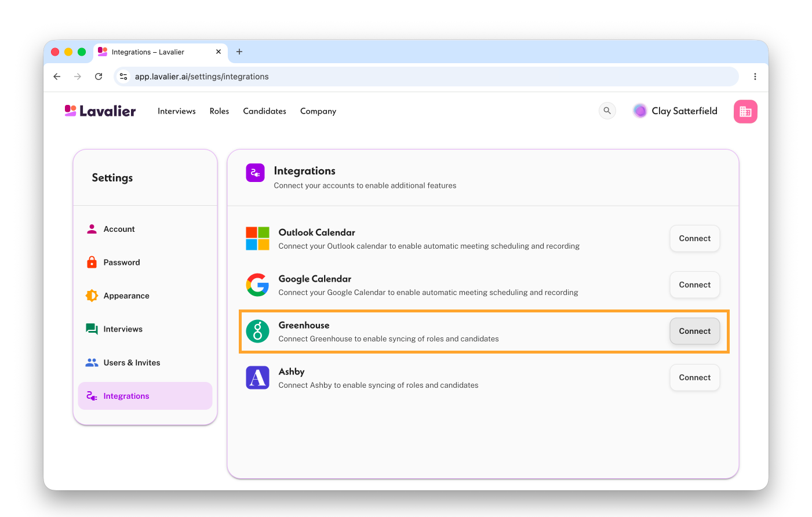
Task: Click the Clay Satterfield user name
Action: pos(684,111)
